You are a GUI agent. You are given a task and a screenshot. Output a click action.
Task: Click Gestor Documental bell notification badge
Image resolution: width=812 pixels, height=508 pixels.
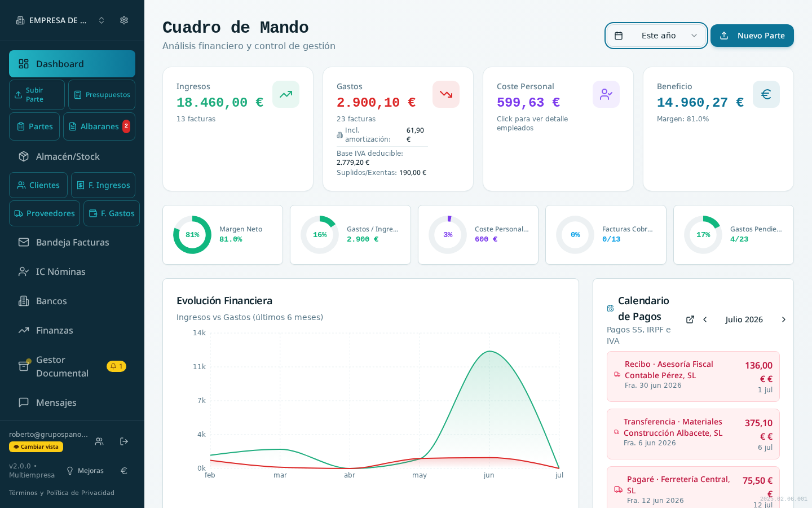tap(116, 366)
